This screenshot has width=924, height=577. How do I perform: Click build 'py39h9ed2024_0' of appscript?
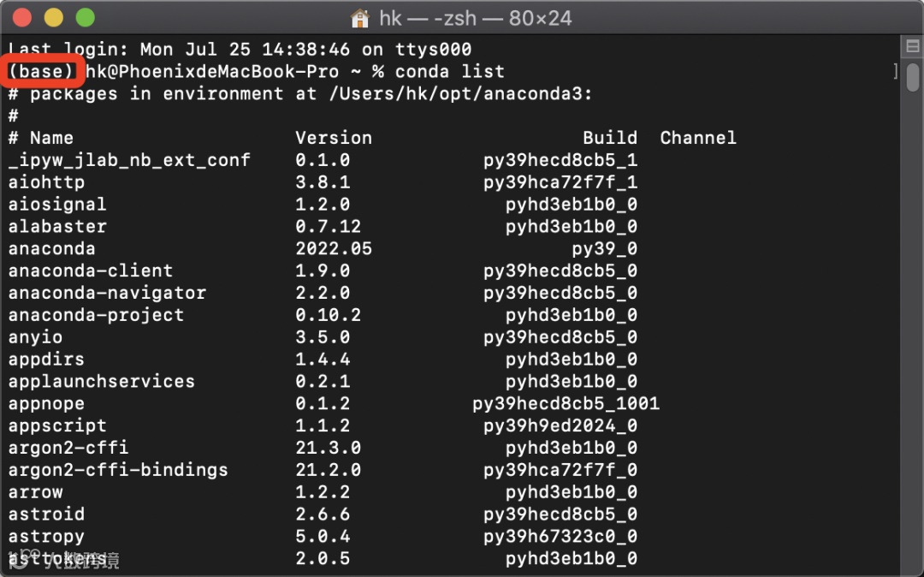560,425
